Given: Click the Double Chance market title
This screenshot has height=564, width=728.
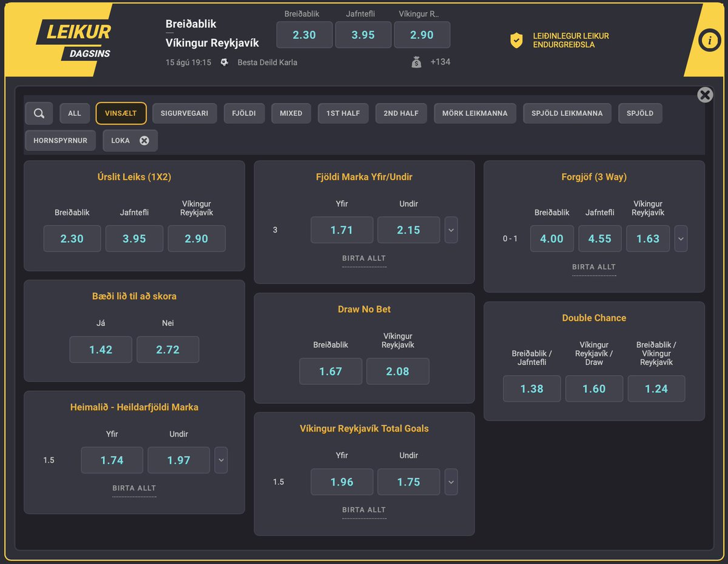Looking at the screenshot, I should click(x=594, y=318).
